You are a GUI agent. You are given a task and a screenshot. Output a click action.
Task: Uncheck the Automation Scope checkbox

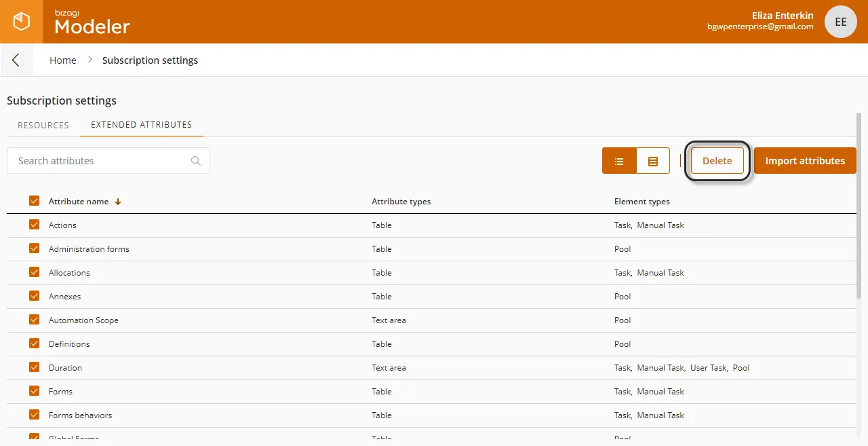click(35, 320)
